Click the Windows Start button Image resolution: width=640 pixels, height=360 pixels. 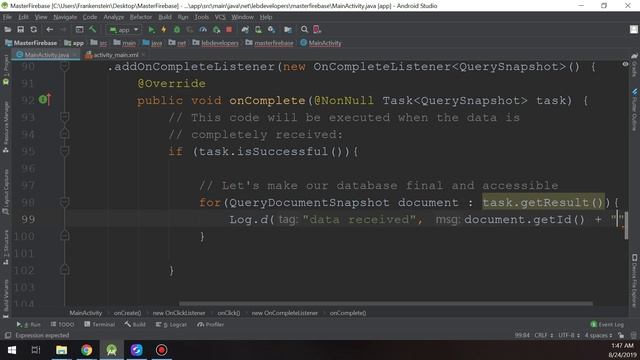pos(12,350)
